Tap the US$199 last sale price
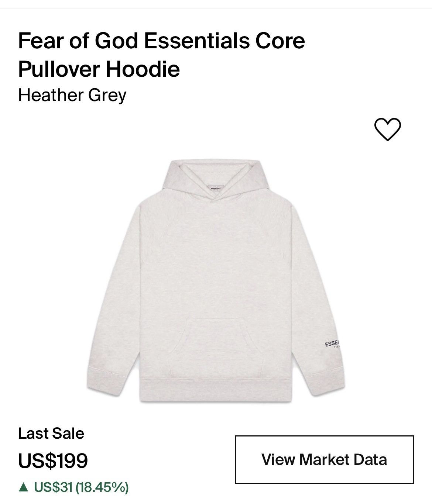 click(x=53, y=460)
